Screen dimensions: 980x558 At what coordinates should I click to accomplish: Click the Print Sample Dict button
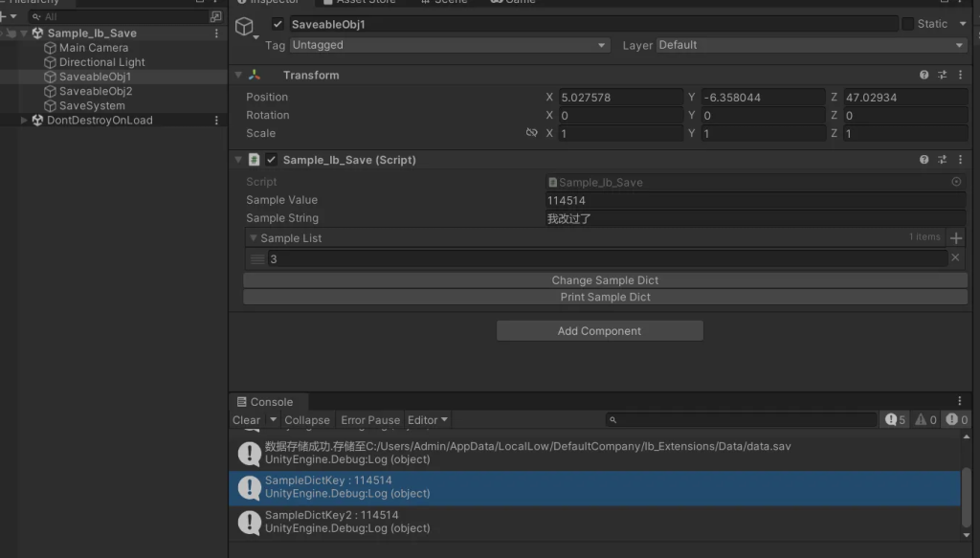[605, 297]
